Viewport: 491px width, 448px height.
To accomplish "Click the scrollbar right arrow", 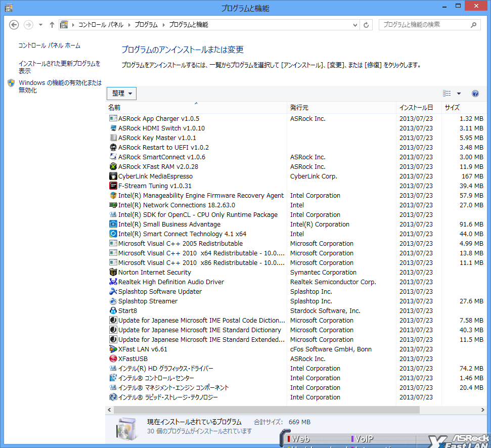I will tap(482, 410).
